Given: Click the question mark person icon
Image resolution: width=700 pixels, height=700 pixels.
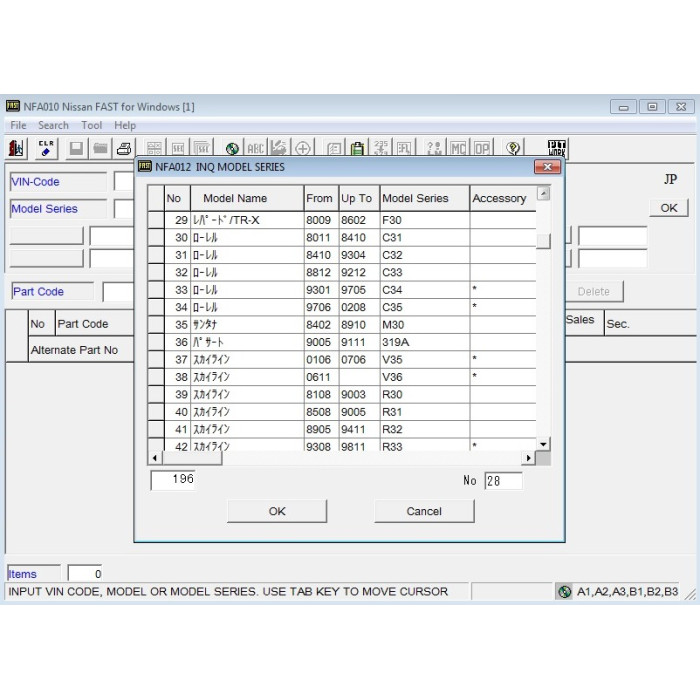Looking at the screenshot, I should click(434, 148).
